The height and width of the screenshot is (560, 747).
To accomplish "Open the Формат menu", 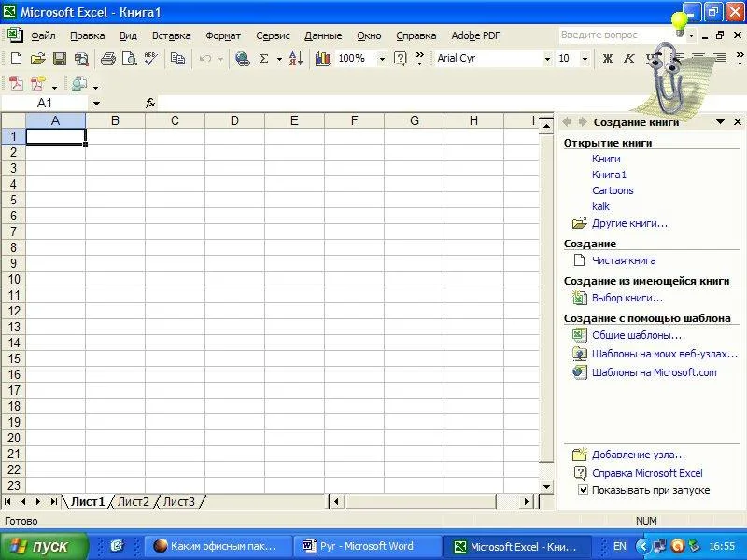I will tap(223, 35).
